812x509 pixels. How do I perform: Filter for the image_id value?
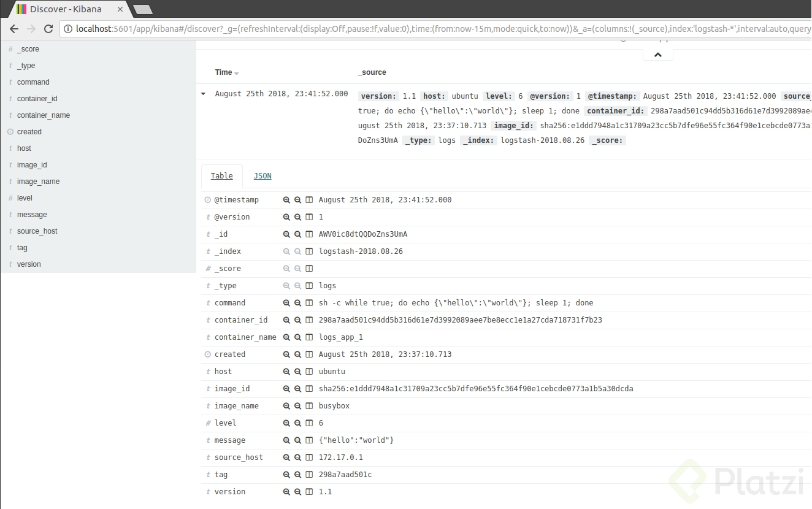click(x=286, y=389)
